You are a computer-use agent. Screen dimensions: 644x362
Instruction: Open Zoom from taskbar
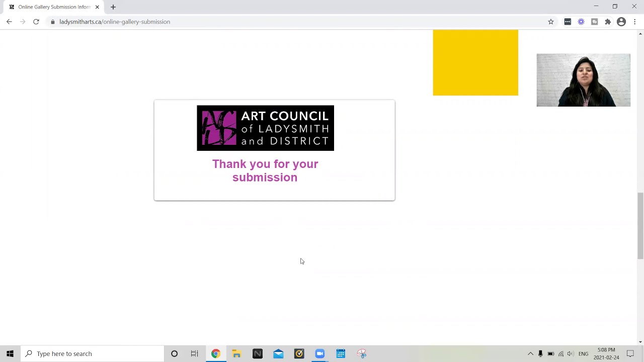320,353
